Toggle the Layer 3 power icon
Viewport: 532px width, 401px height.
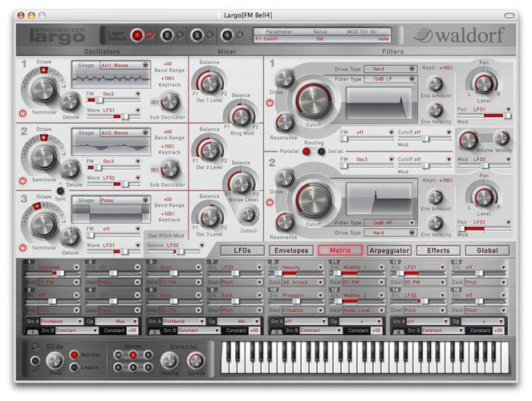(x=209, y=35)
